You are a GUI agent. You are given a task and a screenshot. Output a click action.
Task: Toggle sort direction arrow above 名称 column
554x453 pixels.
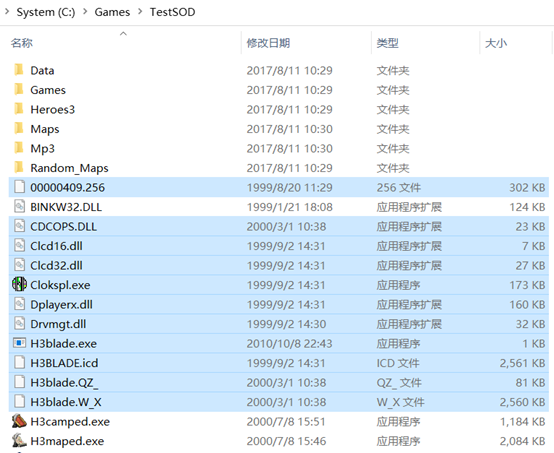tap(123, 34)
